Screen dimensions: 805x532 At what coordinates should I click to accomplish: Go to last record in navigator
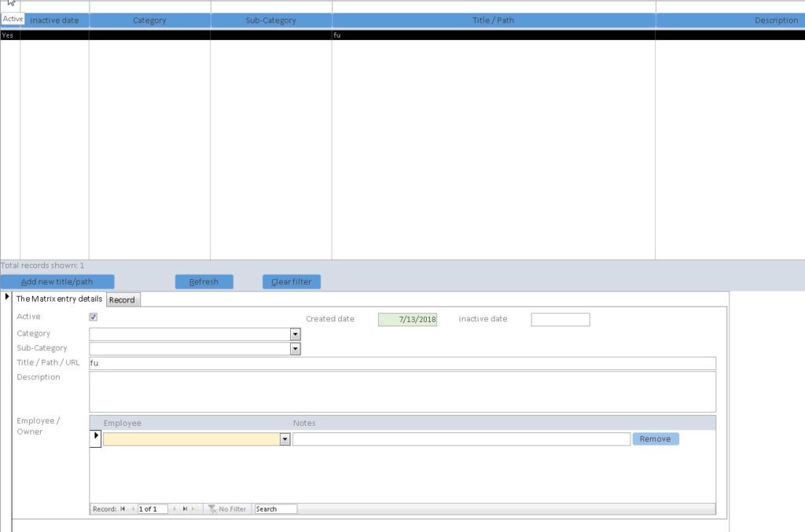pyautogui.click(x=185, y=509)
